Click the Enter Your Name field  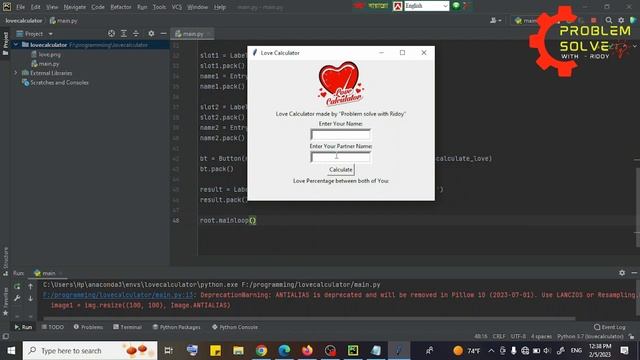(x=340, y=135)
